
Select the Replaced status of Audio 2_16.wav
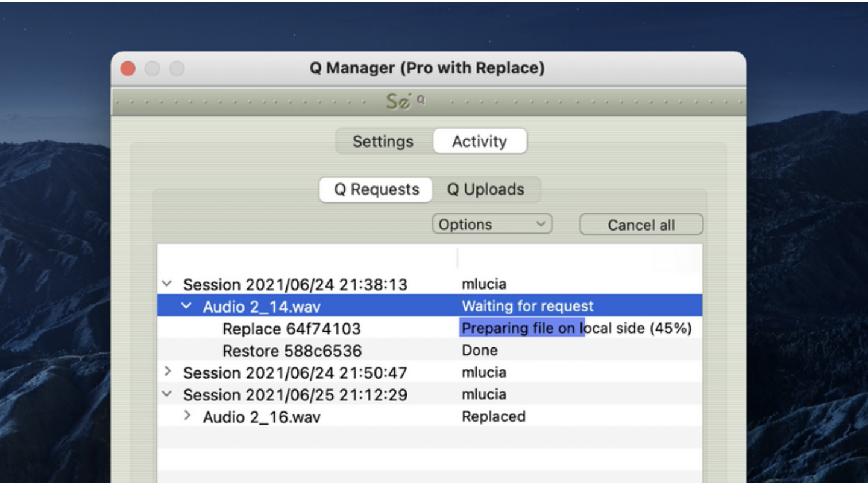[x=494, y=416]
